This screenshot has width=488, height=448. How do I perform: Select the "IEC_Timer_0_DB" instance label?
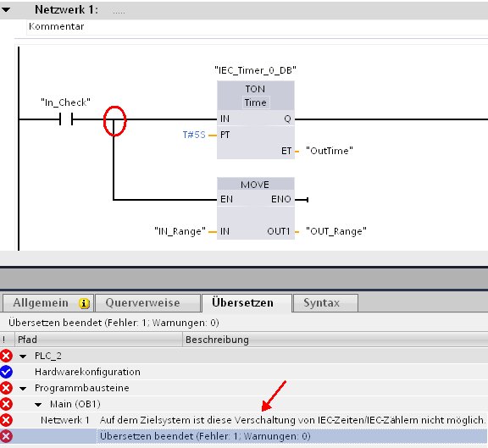[255, 70]
